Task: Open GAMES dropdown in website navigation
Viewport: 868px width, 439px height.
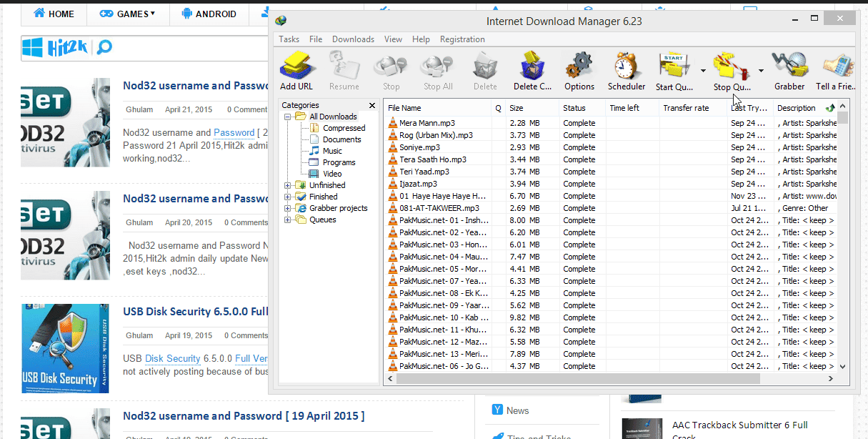Action: [x=127, y=14]
